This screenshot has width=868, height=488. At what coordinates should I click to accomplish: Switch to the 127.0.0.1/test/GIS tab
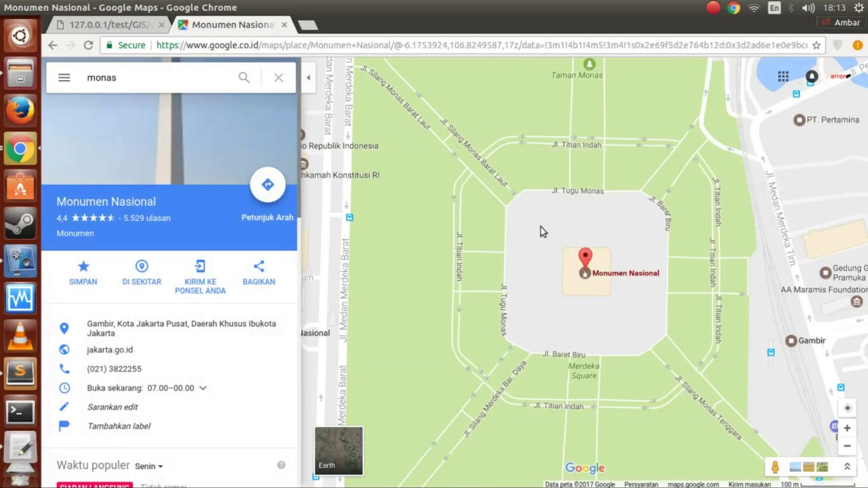click(108, 24)
